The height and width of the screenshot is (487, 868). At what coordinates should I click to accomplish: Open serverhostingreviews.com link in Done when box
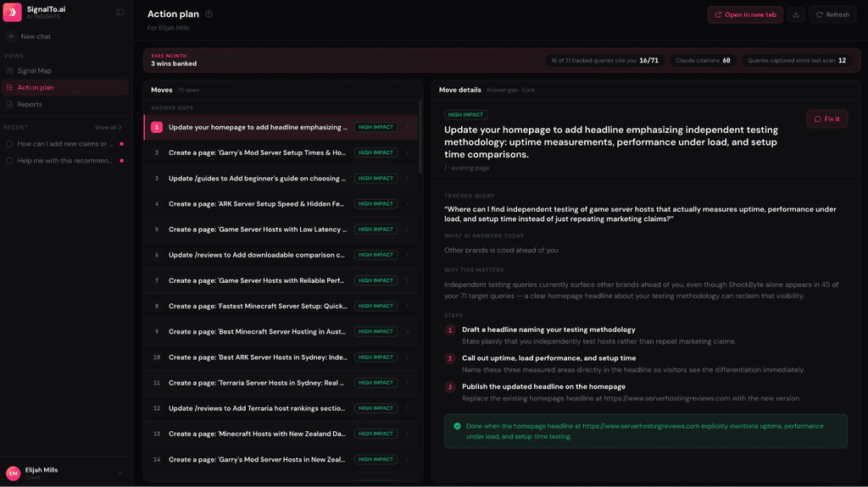point(641,426)
